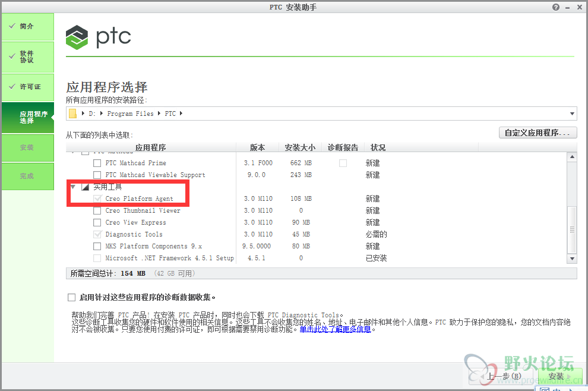The width and height of the screenshot is (588, 391).
Task: Expand the PTC folder path arrow
Action: 181,113
